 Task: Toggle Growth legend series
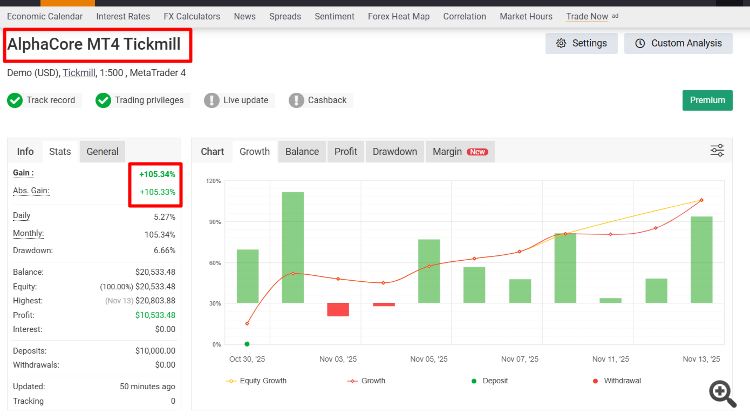point(366,381)
